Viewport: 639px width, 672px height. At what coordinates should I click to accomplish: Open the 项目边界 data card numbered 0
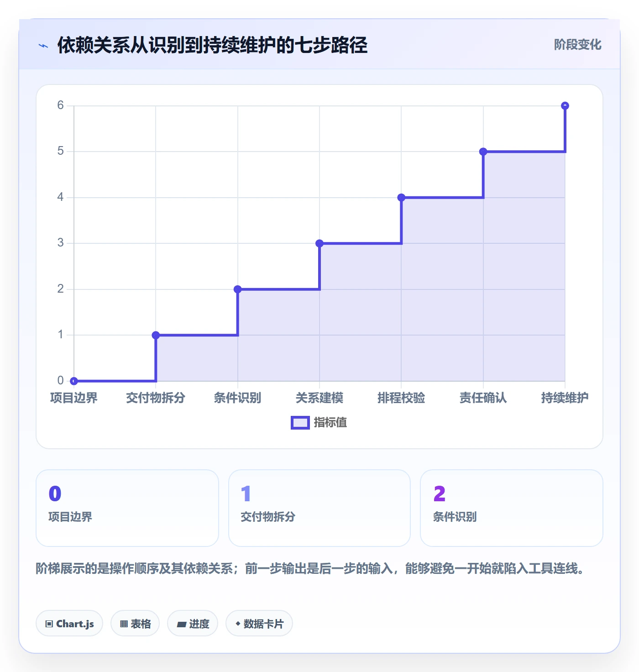point(127,508)
